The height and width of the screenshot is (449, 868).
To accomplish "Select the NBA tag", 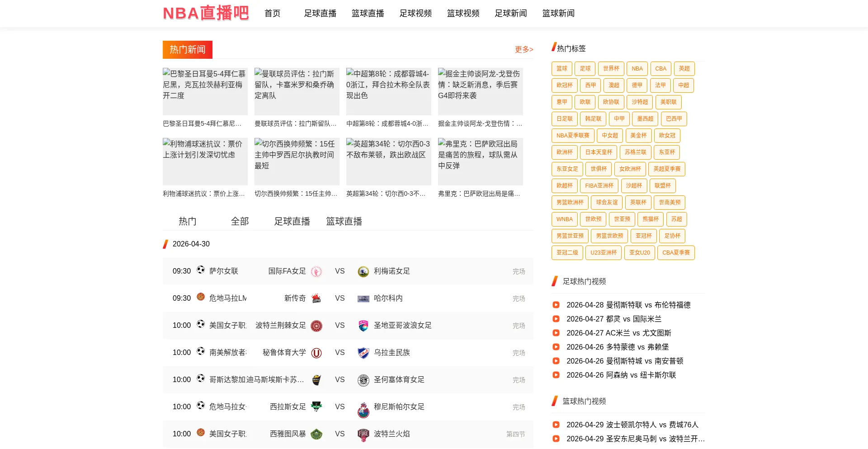I will 637,69.
